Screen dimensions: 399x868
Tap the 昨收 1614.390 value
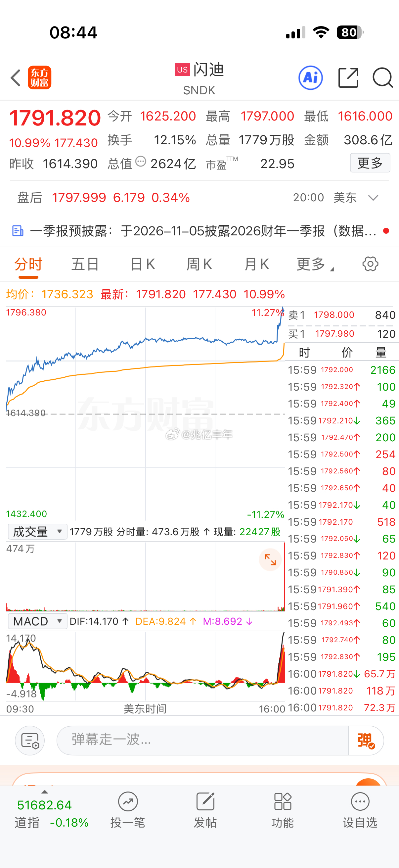point(53,164)
